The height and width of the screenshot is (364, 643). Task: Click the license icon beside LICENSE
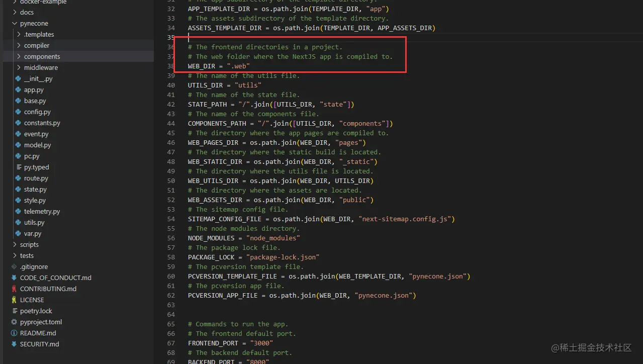pos(14,300)
